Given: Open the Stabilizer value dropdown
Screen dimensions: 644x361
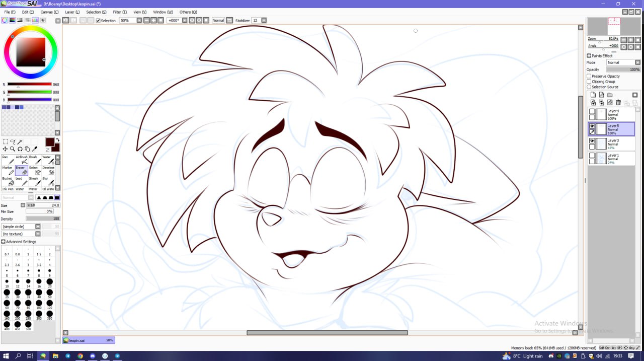Looking at the screenshot, I should pos(264,21).
